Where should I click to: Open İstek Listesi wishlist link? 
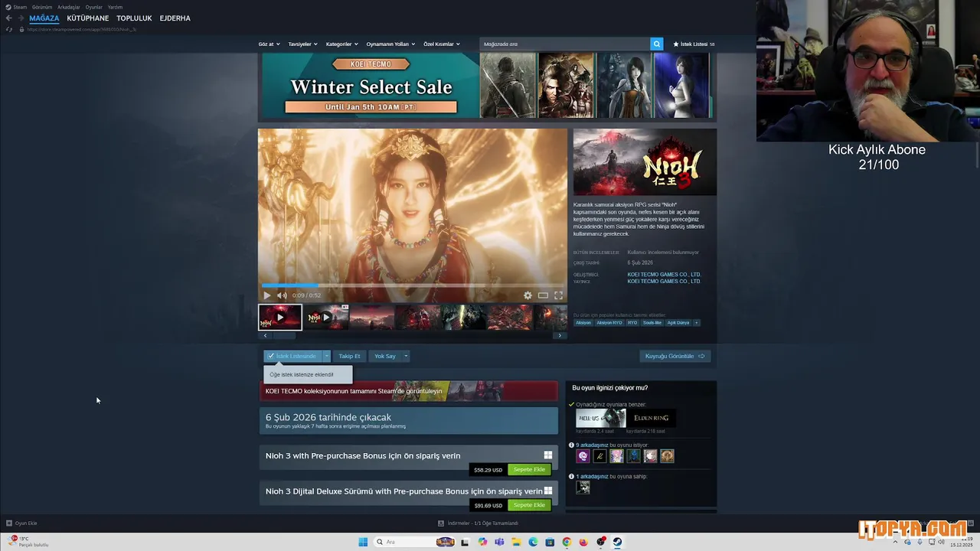point(694,44)
